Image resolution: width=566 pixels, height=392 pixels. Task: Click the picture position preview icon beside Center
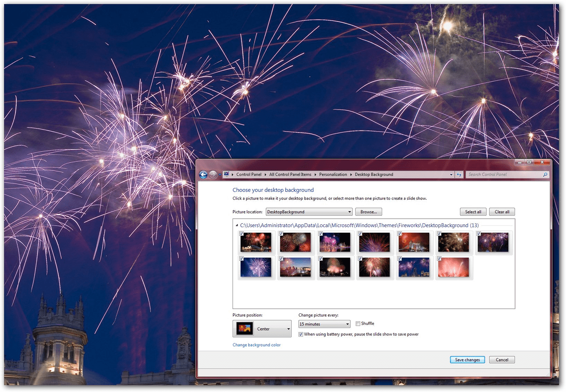243,328
